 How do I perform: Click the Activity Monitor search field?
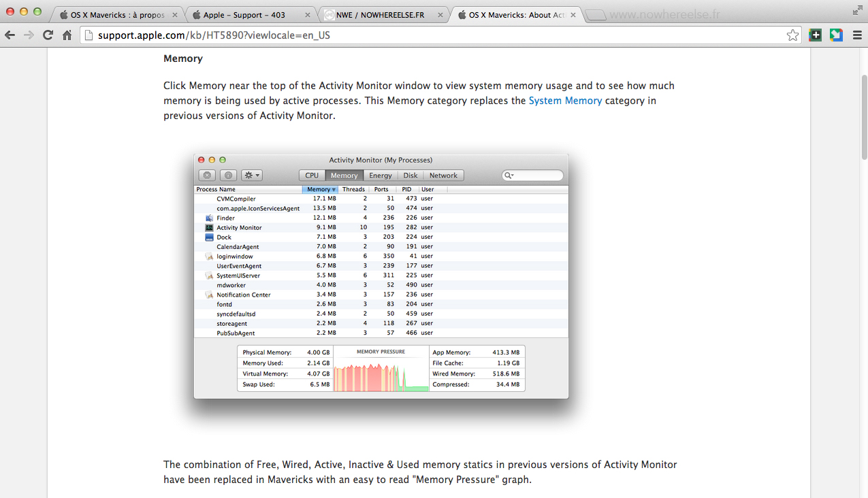pos(533,176)
